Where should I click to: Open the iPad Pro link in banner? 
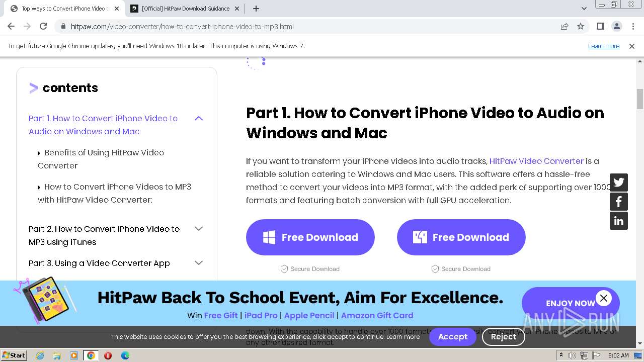261,316
